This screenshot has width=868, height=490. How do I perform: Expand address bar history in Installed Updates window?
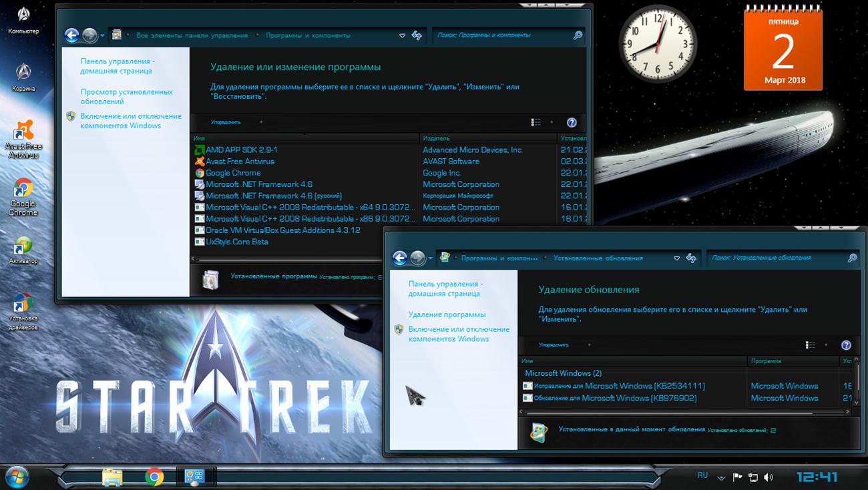(x=676, y=258)
